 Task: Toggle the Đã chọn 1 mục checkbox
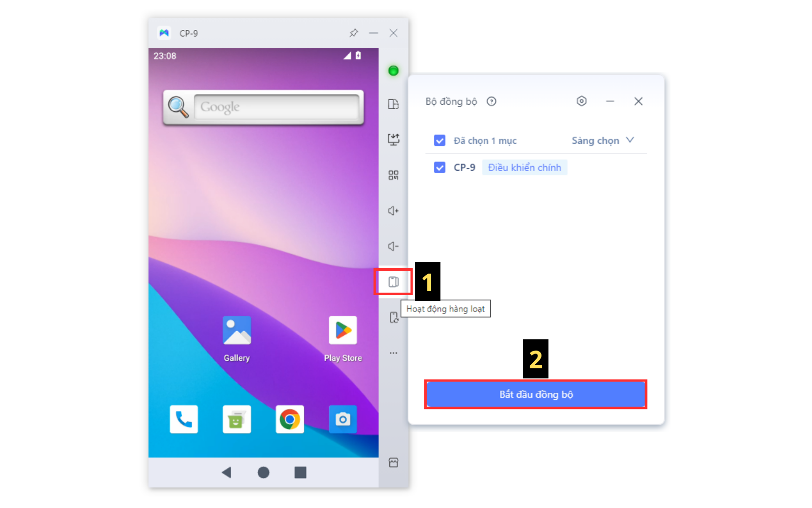[x=439, y=140]
